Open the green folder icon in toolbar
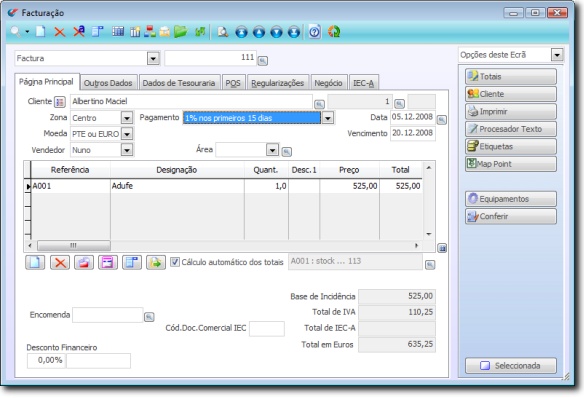This screenshot has height=398, width=584. pos(181,32)
